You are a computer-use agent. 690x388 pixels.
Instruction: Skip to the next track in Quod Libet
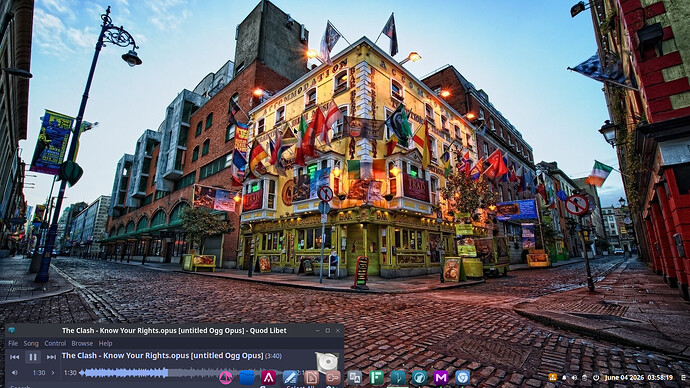click(x=51, y=357)
